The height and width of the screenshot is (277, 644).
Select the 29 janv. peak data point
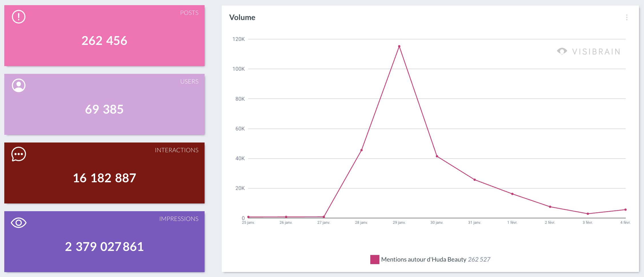pyautogui.click(x=399, y=46)
